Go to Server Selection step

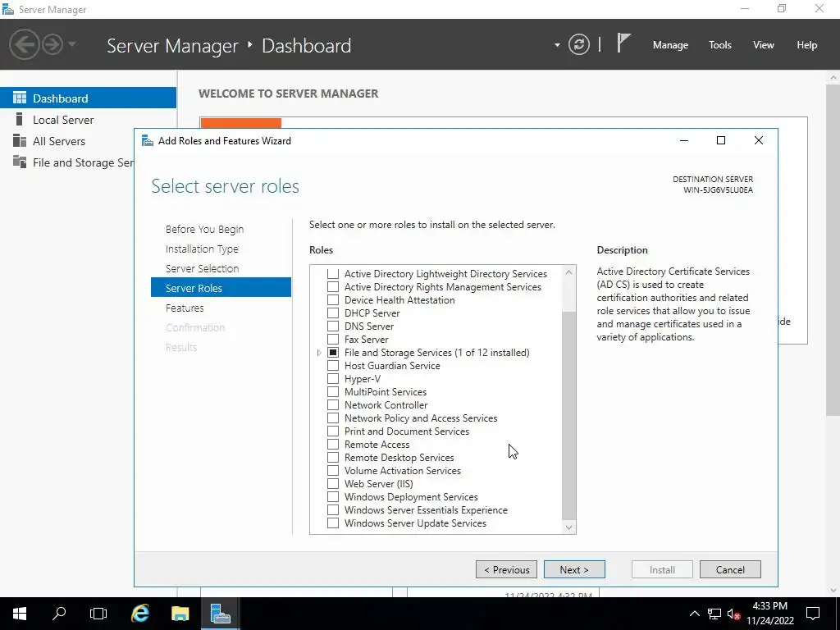(203, 268)
